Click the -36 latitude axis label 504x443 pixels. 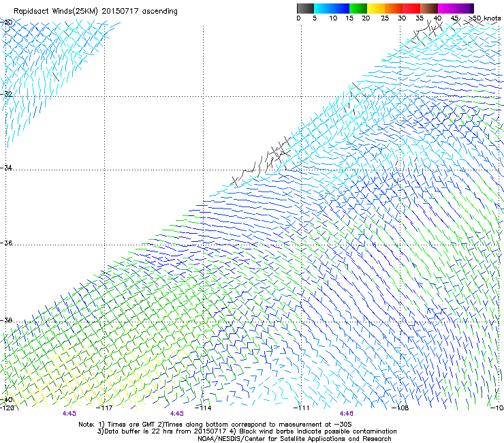coord(6,243)
